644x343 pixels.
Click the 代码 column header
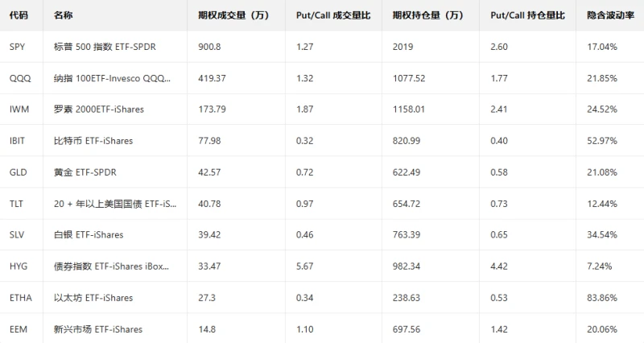click(19, 15)
